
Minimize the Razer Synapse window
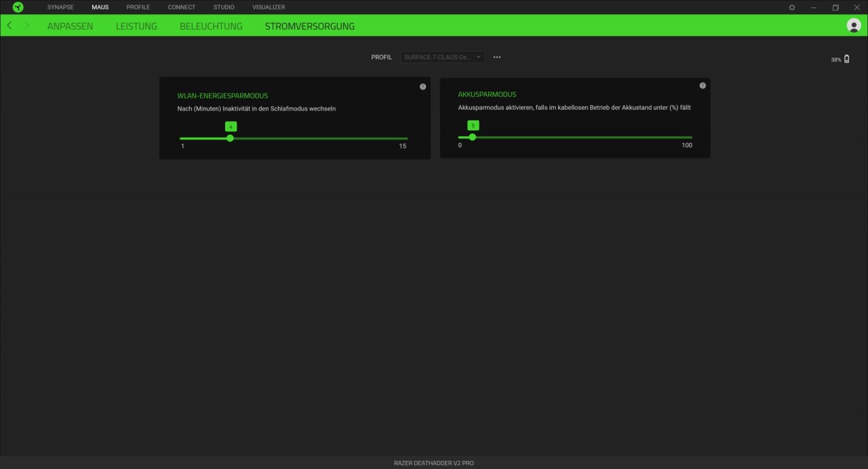[x=814, y=7]
